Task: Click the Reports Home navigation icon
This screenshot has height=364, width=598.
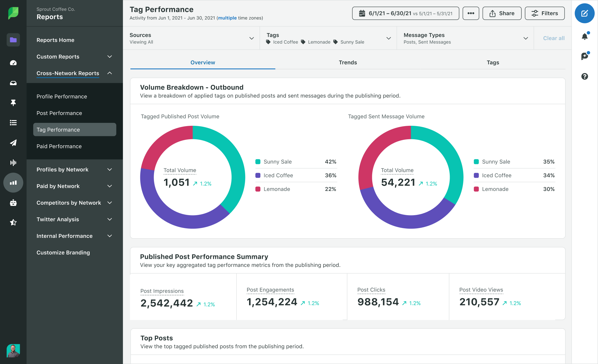Action: (x=13, y=40)
